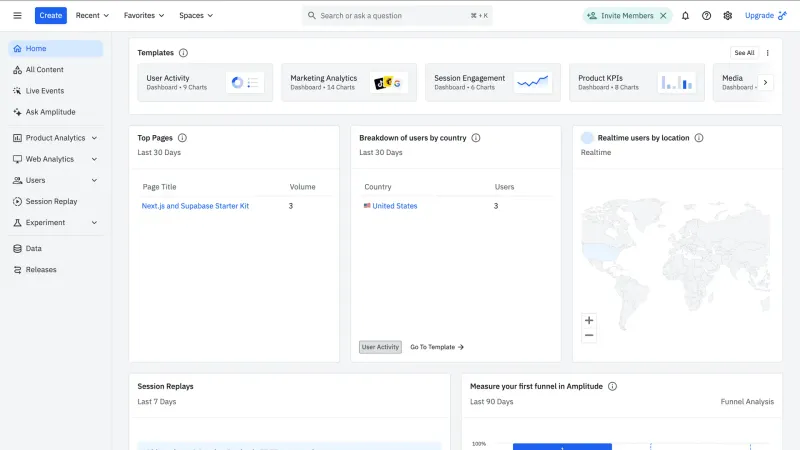Screen dimensions: 800x450
Task: Show next templates with right arrow
Action: point(765,82)
